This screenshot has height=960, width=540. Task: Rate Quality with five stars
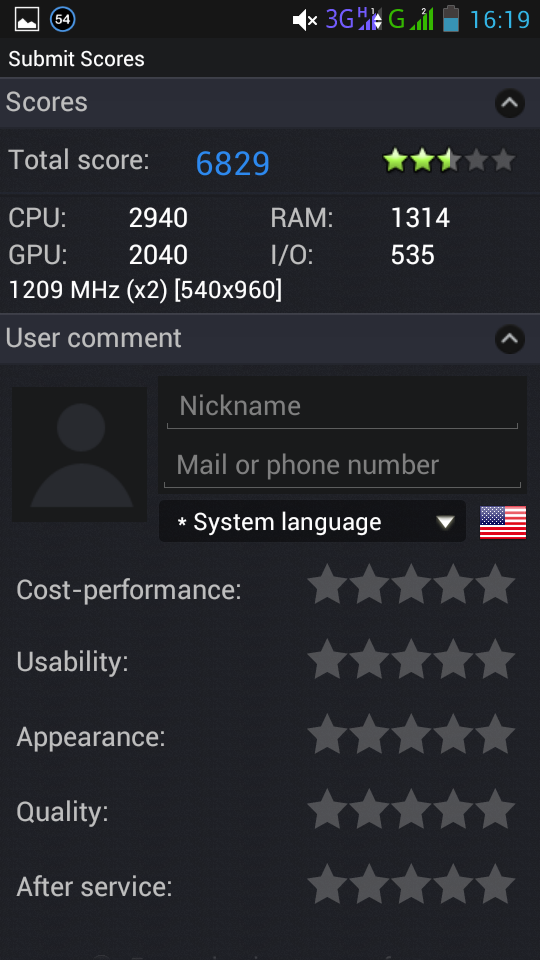click(x=495, y=809)
